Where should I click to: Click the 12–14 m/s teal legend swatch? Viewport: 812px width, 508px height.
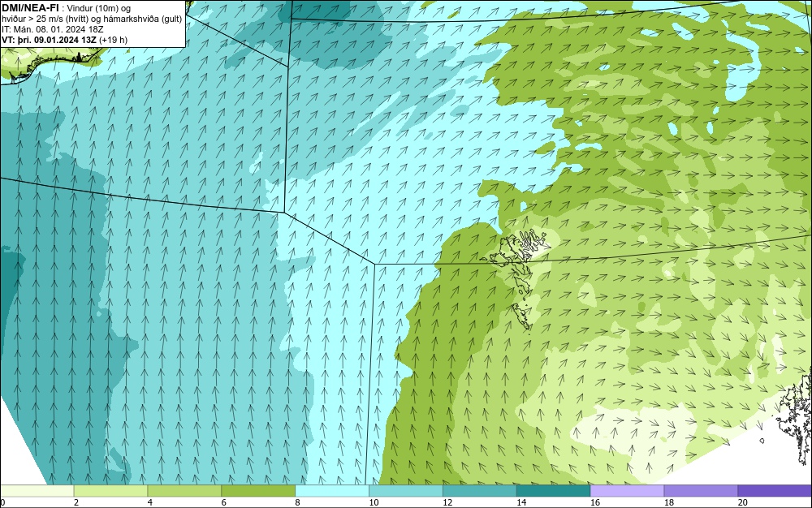[480, 491]
